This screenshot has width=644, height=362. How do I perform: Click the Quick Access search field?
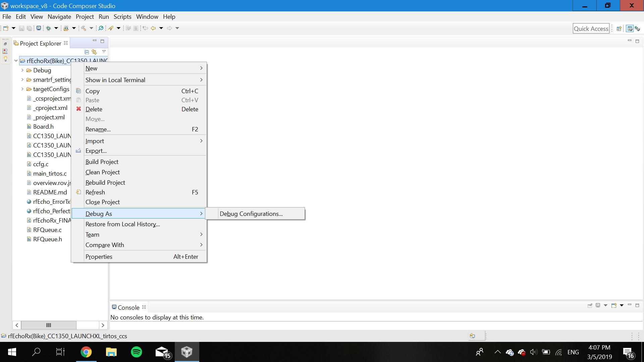pyautogui.click(x=591, y=29)
